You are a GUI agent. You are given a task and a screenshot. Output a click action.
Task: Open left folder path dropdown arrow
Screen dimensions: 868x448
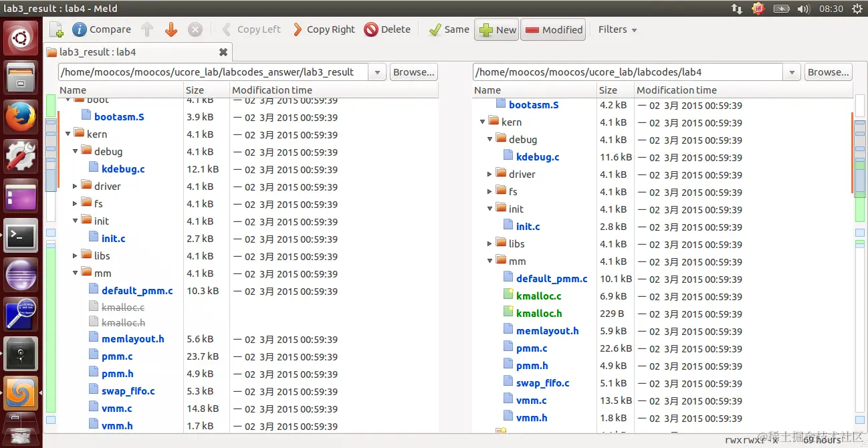[378, 72]
